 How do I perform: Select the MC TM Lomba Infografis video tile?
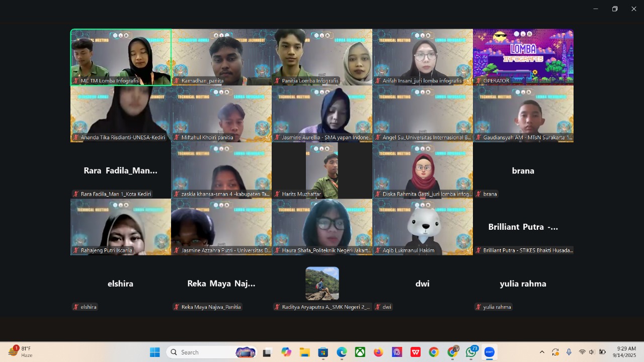(x=121, y=56)
